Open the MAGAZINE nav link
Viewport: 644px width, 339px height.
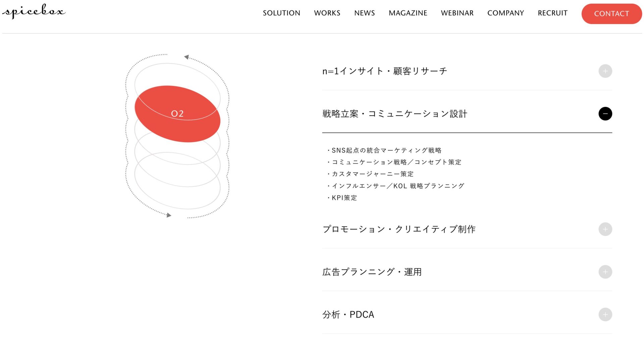408,13
